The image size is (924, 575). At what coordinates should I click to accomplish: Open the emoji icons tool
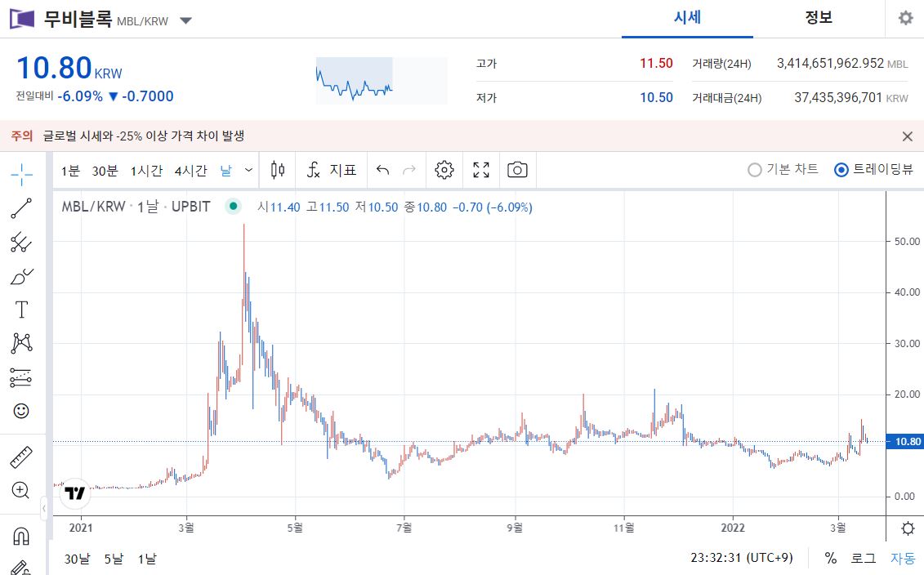click(21, 411)
